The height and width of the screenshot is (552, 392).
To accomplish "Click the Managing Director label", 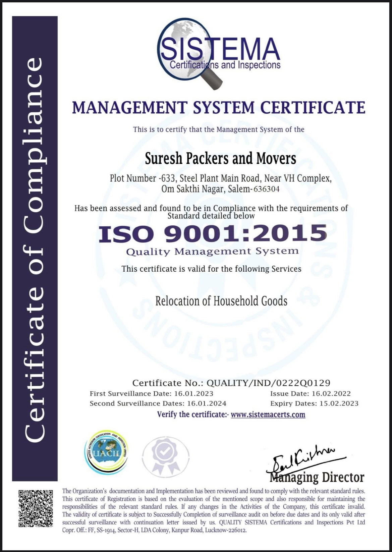I will tap(317, 477).
